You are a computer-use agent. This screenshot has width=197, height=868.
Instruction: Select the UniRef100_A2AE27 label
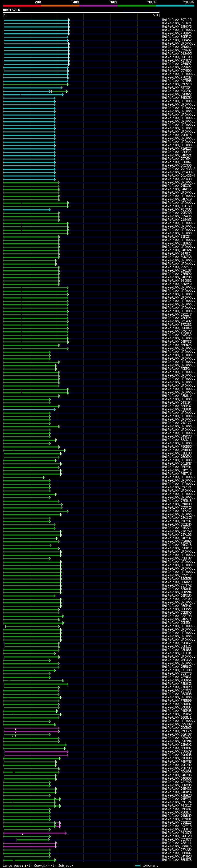click(x=177, y=149)
